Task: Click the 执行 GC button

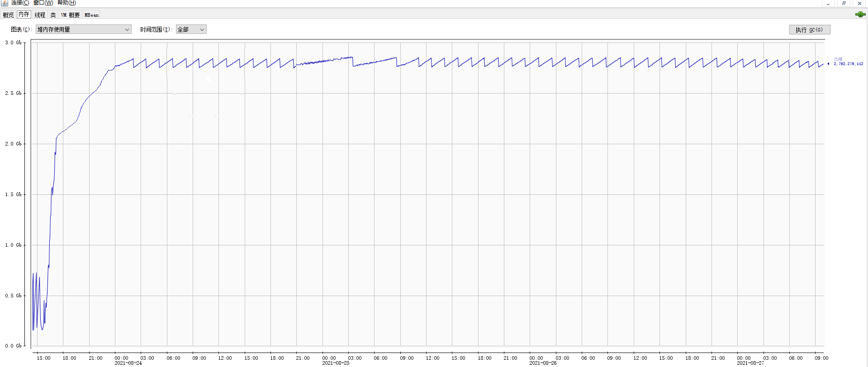Action: [x=810, y=29]
